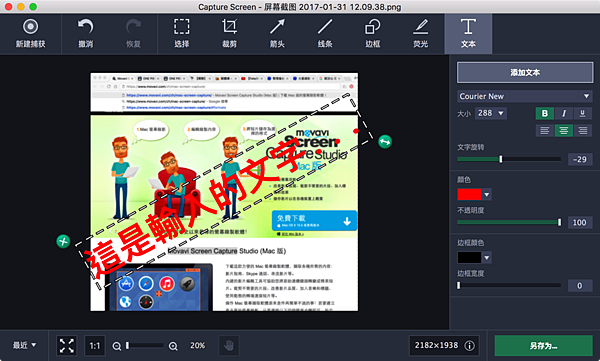Screen dimensions: 600x361
Task: Switch to the 文本 text tool
Action: pos(468,34)
